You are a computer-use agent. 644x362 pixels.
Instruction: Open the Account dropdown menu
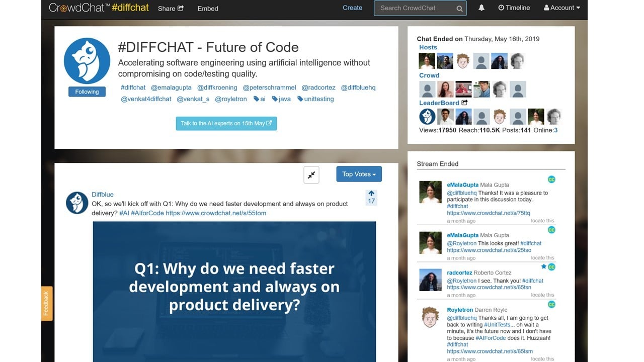coord(562,8)
